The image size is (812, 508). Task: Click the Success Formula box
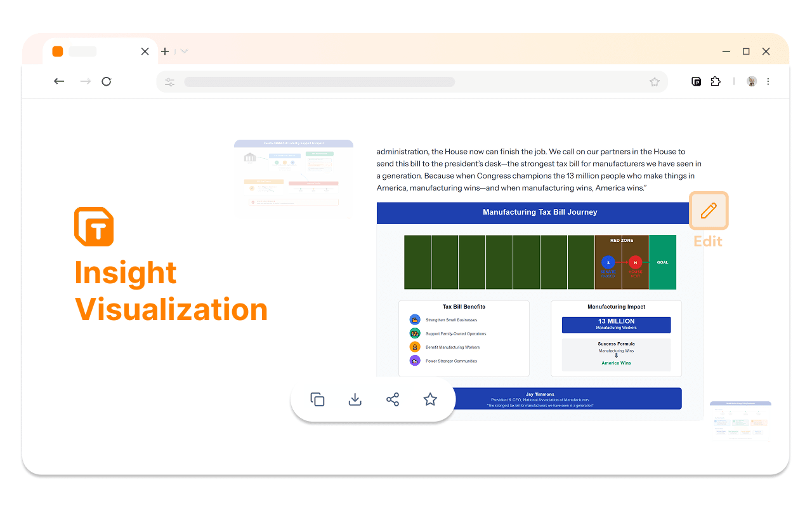tap(616, 354)
